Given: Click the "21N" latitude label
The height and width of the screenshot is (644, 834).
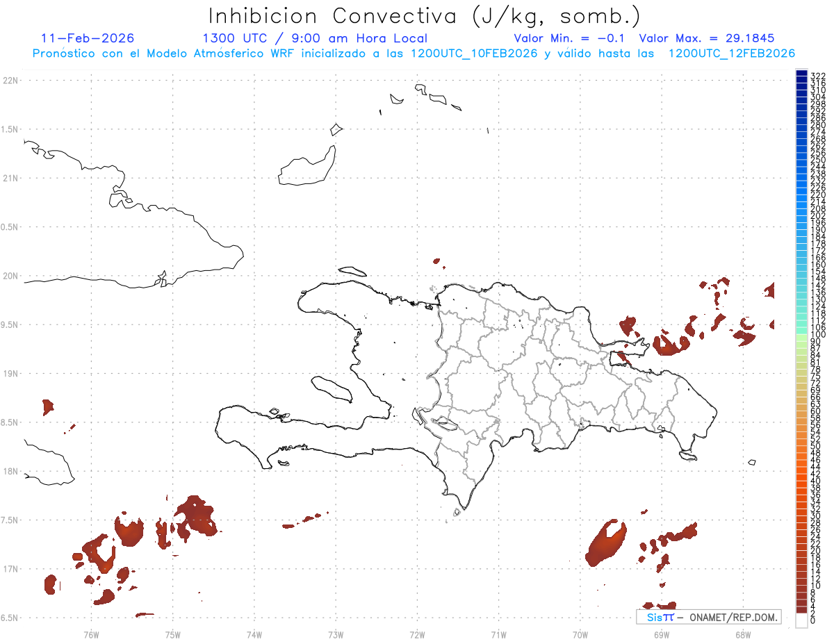Looking at the screenshot, I should click(10, 178).
